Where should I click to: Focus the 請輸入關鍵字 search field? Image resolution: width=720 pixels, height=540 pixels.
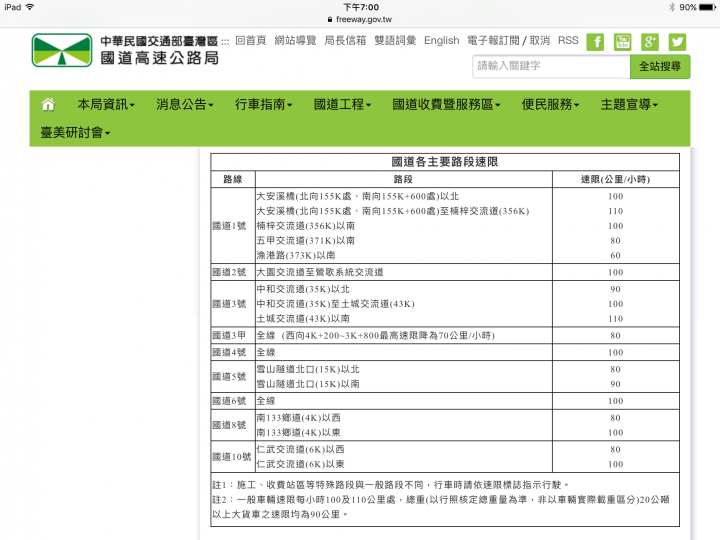click(551, 67)
